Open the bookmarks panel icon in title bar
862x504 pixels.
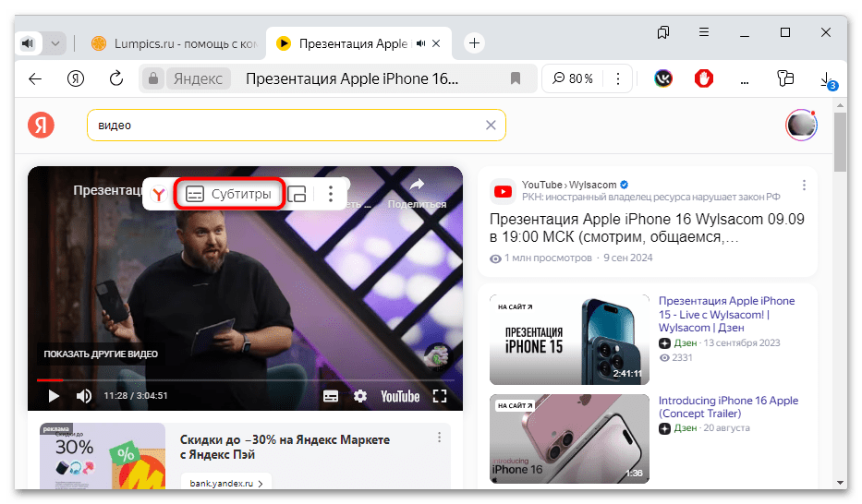pos(663,32)
